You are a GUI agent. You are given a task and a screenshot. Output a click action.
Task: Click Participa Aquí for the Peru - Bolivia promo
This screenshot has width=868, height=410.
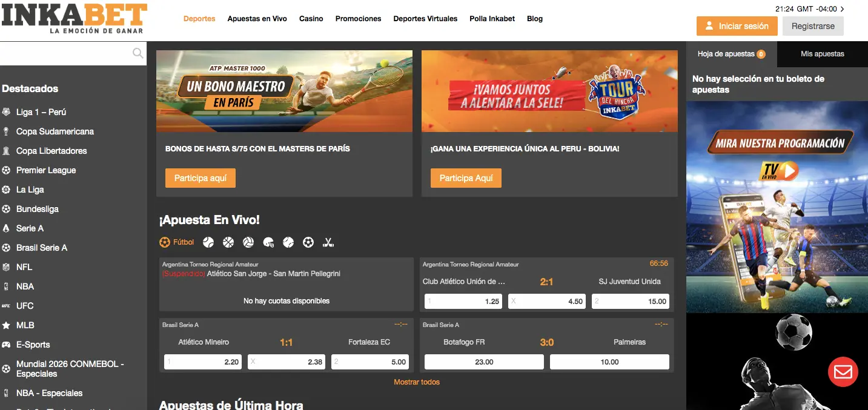point(466,178)
